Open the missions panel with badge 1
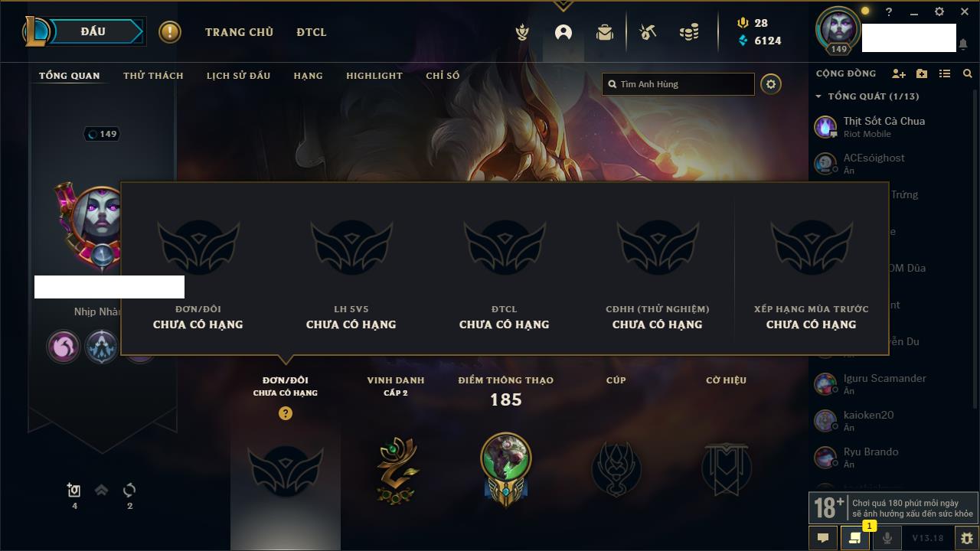 click(854, 538)
